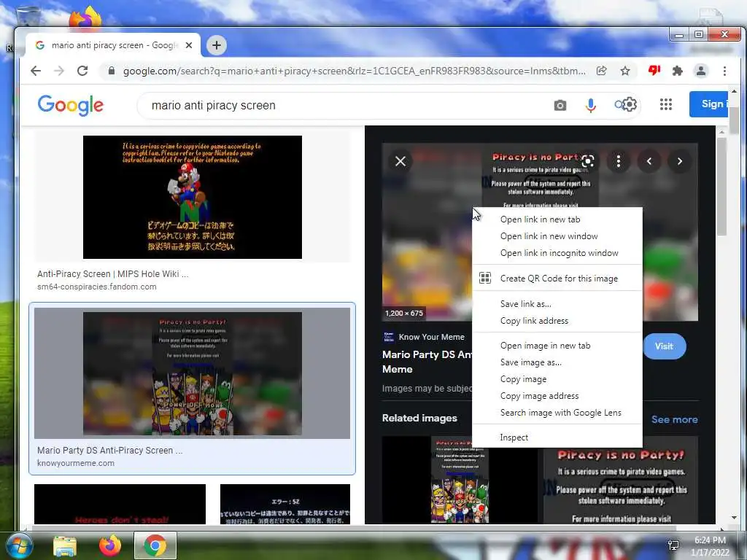
Task: Open related 'Piracy is no Party!' text image
Action: [x=621, y=480]
